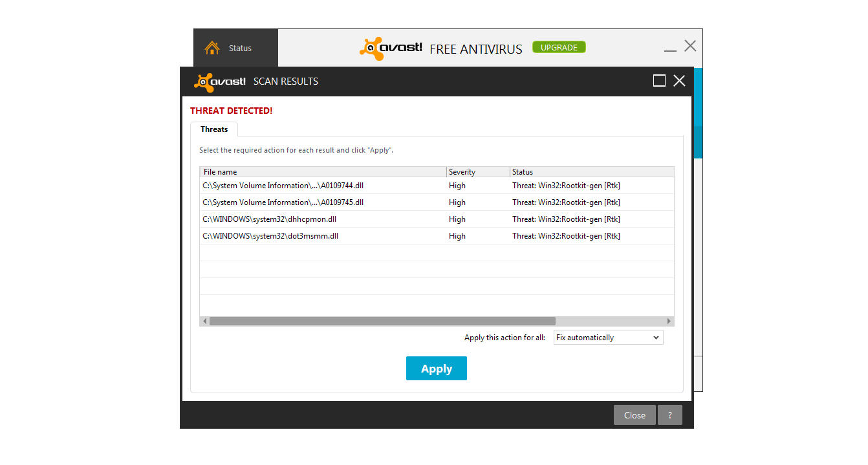Click the Status home icon
868x465 pixels.
(212, 49)
